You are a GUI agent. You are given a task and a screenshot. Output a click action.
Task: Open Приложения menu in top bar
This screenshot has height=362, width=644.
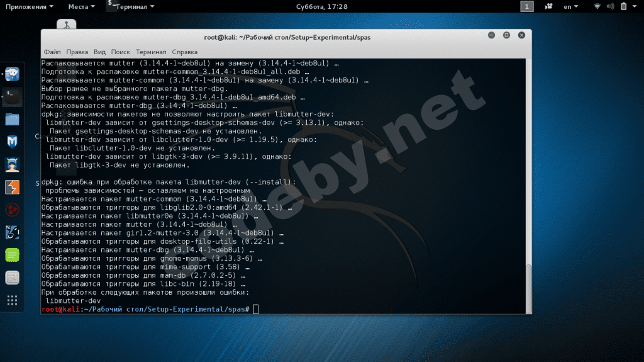30,6
